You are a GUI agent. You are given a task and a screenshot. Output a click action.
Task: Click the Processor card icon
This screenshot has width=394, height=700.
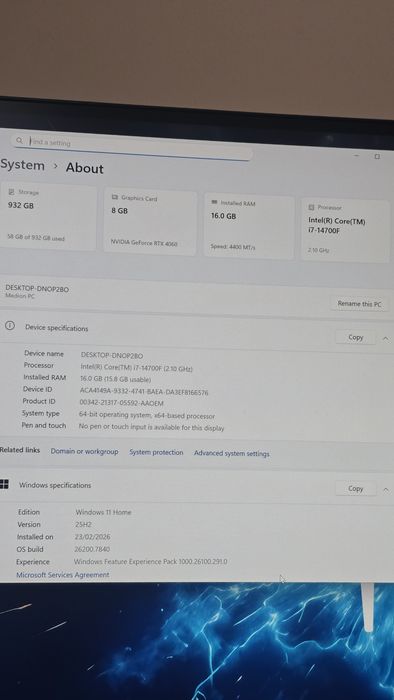[x=311, y=207]
